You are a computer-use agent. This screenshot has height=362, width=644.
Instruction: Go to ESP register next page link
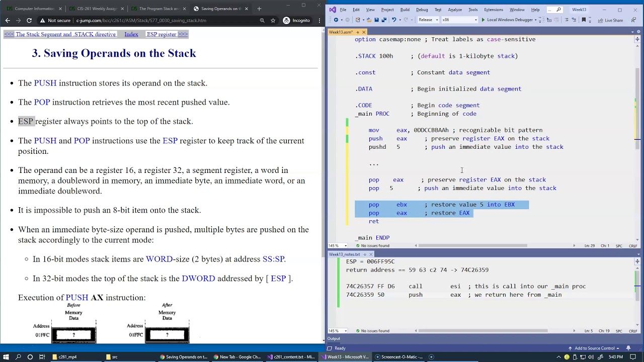167,34
